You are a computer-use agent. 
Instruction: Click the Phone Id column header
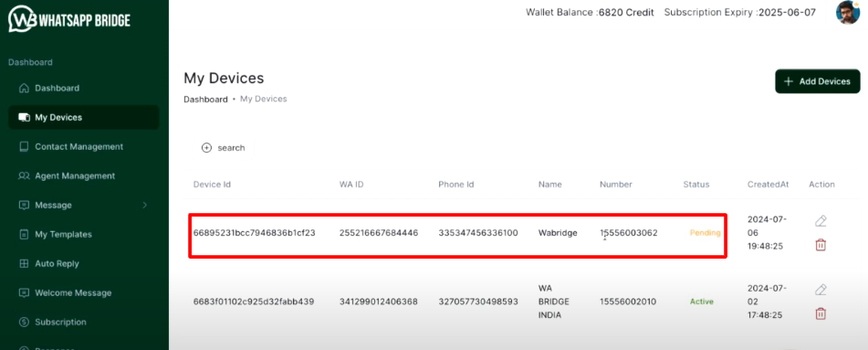[x=456, y=185]
